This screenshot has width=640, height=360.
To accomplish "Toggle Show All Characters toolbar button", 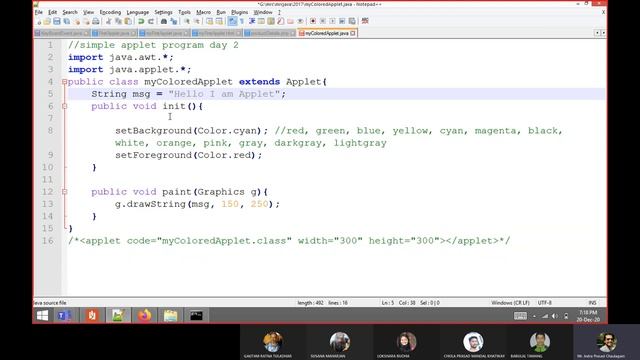I will click(x=241, y=21).
